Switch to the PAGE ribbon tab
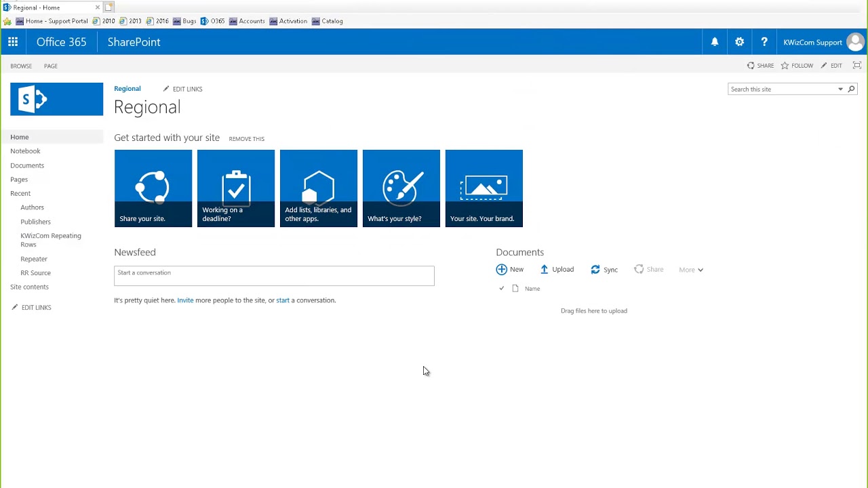This screenshot has width=868, height=488. click(x=51, y=66)
